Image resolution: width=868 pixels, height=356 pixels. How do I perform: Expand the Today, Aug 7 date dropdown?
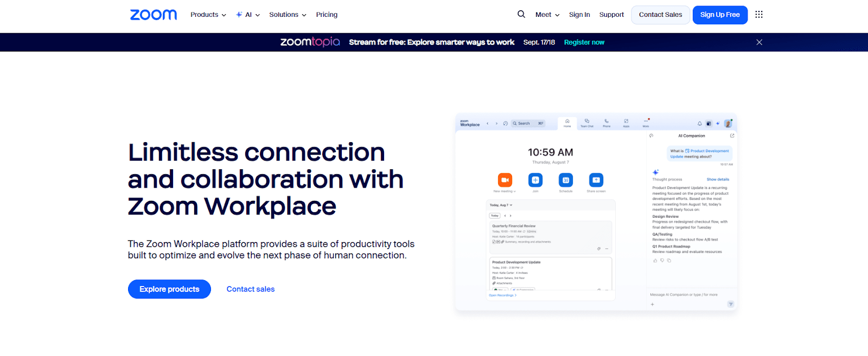tap(501, 205)
